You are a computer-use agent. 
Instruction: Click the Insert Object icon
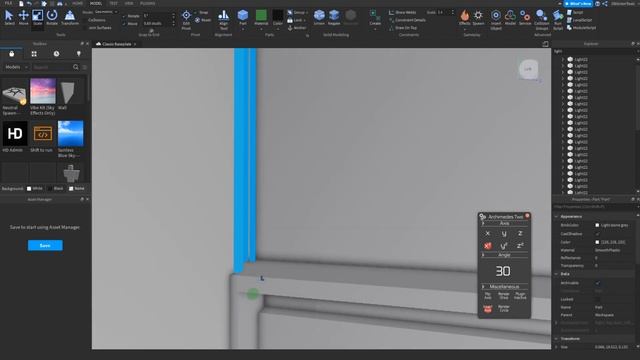(496, 20)
